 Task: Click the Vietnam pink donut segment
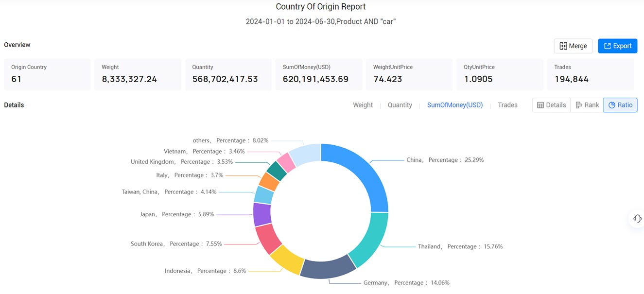click(x=286, y=162)
